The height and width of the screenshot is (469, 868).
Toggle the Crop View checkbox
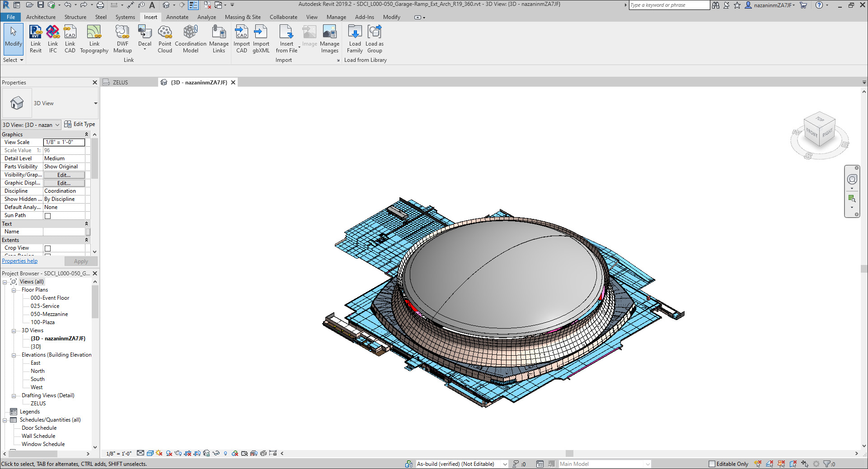tap(47, 248)
